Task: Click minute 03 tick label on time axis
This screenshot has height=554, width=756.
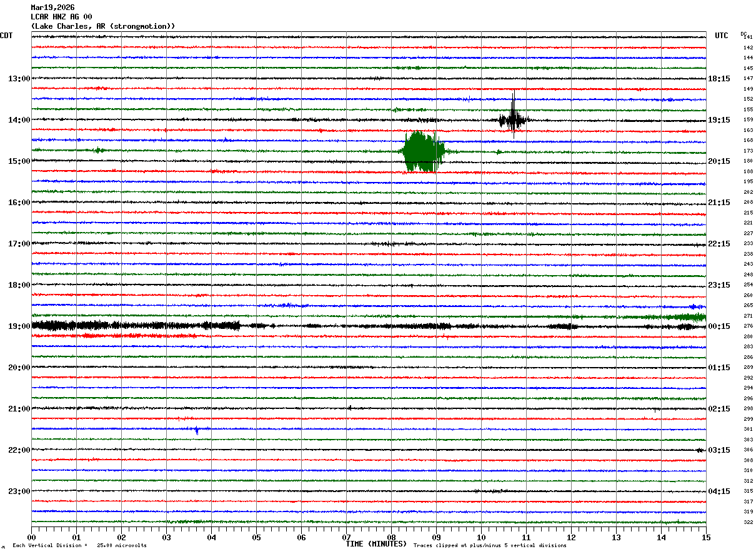Action: [166, 537]
